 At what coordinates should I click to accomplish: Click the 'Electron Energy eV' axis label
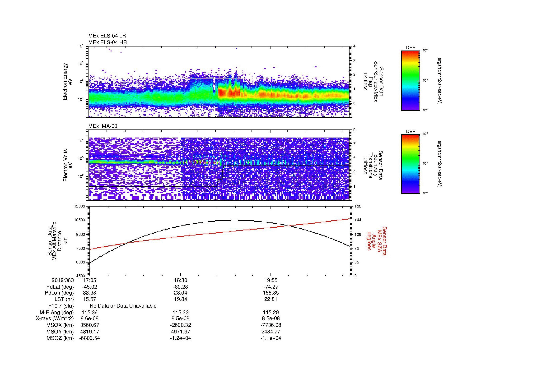pos(67,82)
